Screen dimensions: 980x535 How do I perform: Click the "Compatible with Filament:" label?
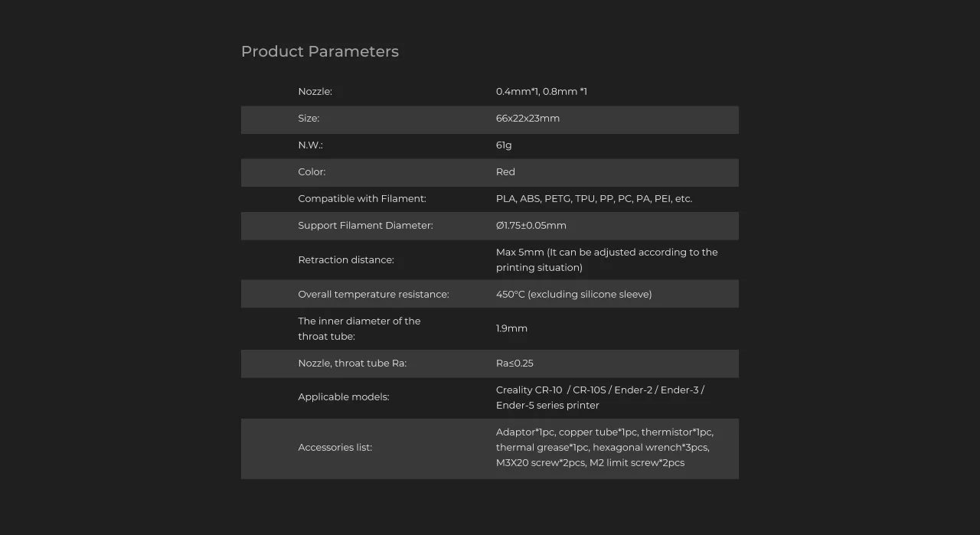[361, 199]
